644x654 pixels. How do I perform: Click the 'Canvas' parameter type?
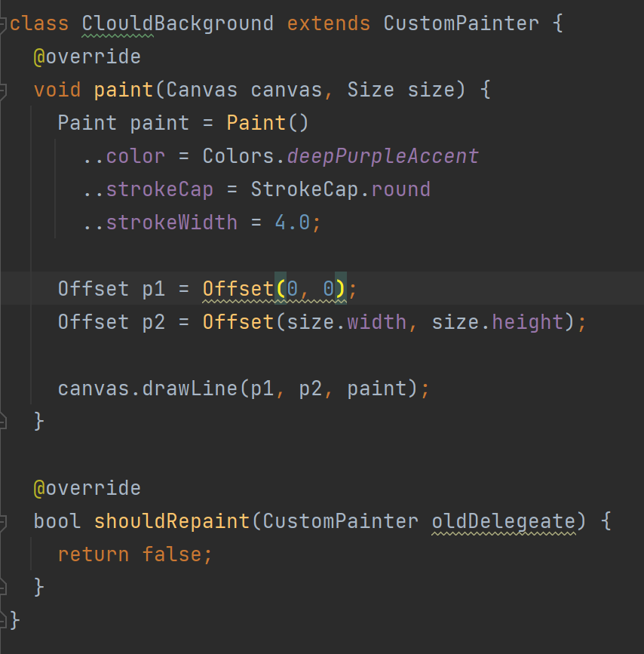[x=202, y=90]
